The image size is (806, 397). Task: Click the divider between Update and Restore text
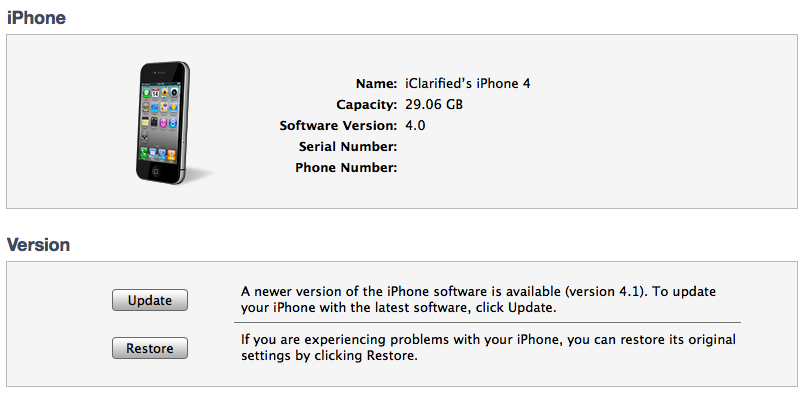(x=487, y=323)
